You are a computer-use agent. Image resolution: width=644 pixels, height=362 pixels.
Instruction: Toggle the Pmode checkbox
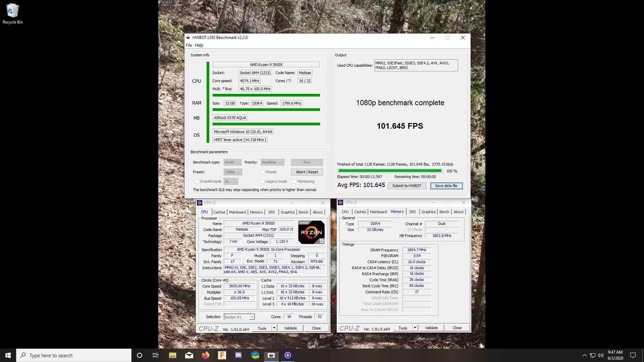click(262, 172)
